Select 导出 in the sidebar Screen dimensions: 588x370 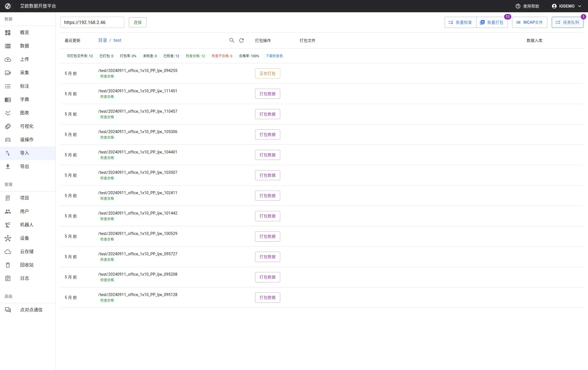(25, 167)
